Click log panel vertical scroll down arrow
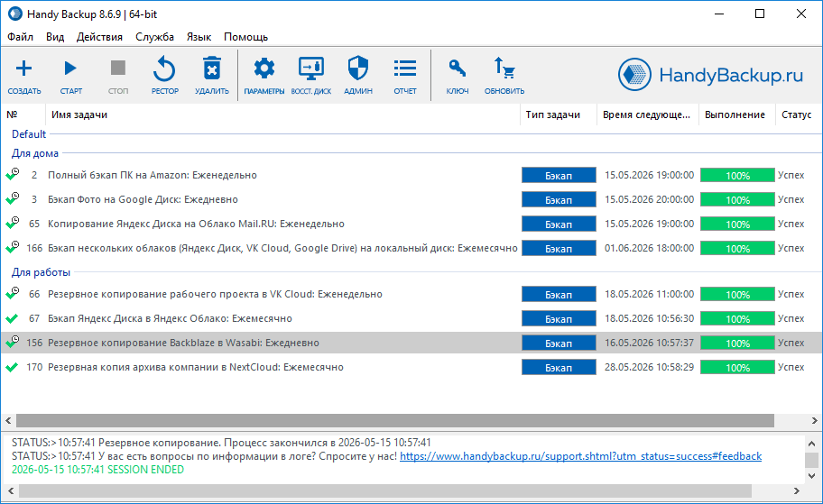This screenshot has width=823, height=504. [811, 476]
